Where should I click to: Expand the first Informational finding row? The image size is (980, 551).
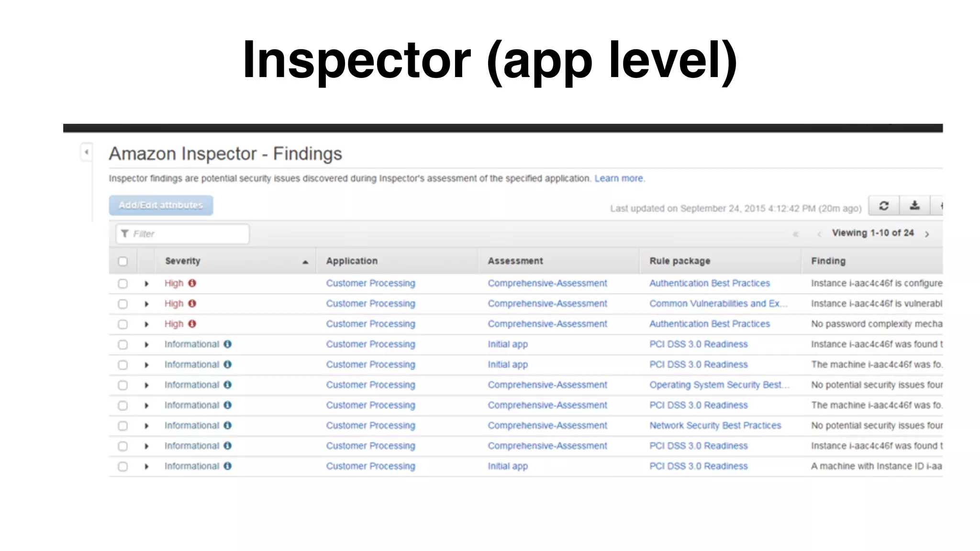pos(146,344)
